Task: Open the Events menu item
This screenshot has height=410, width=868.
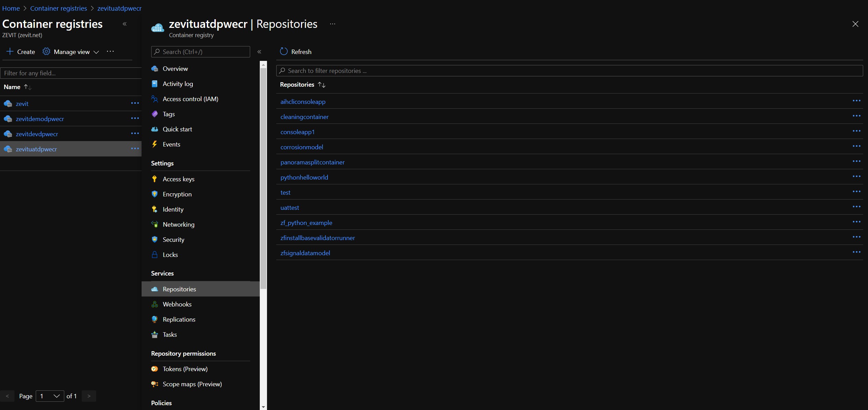Action: (171, 144)
